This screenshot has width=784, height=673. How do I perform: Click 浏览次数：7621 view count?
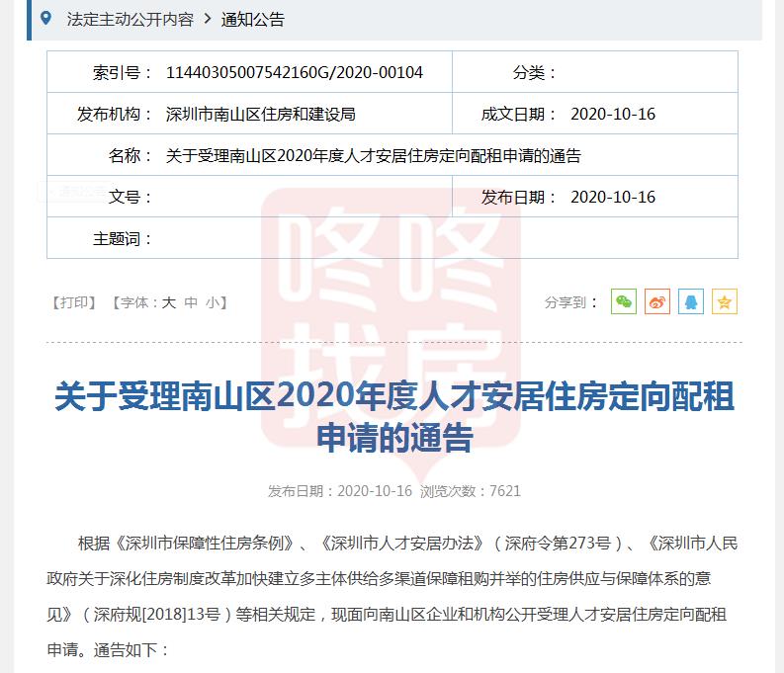[x=470, y=490]
